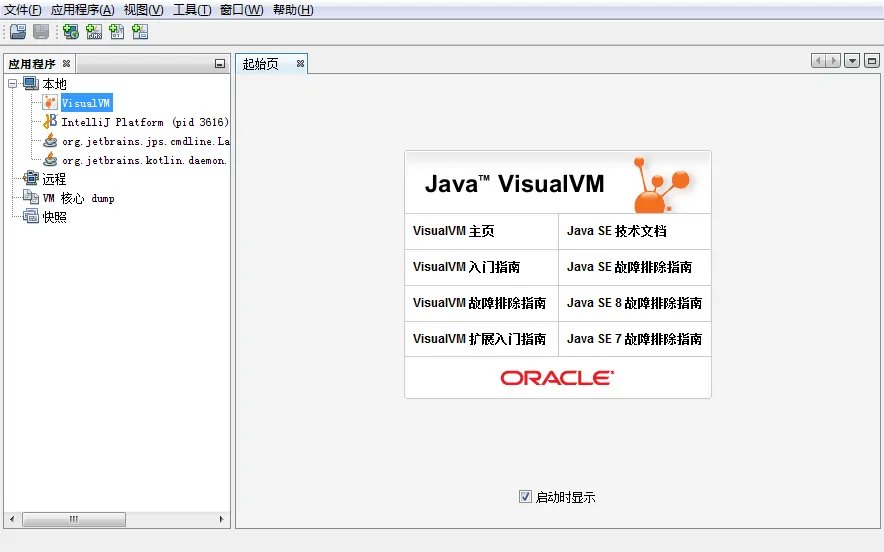Select the 本地 text label
884x552 pixels.
[54, 84]
